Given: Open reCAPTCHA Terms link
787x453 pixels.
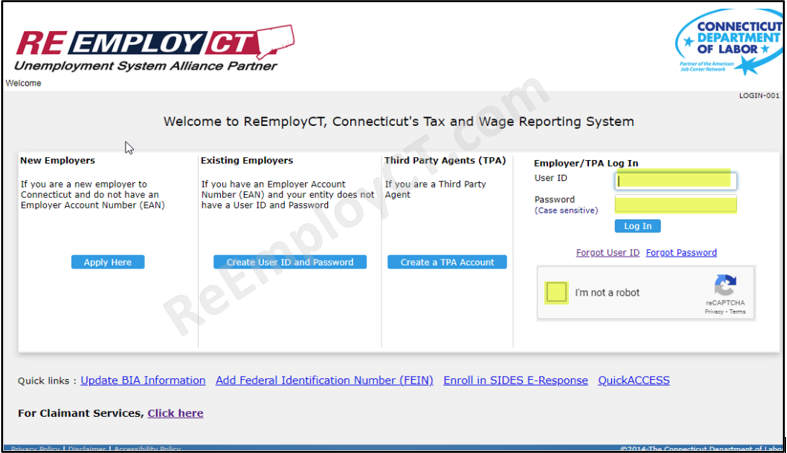Looking at the screenshot, I should click(737, 312).
